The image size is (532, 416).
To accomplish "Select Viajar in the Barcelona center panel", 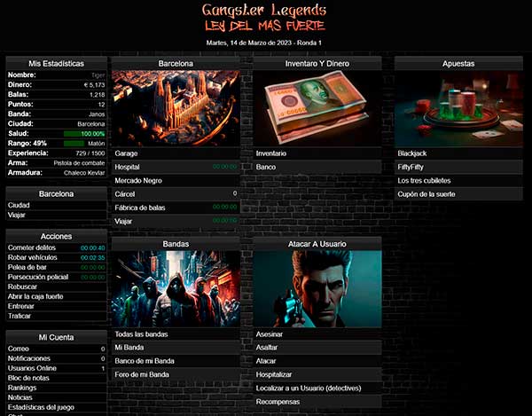I will click(176, 221).
